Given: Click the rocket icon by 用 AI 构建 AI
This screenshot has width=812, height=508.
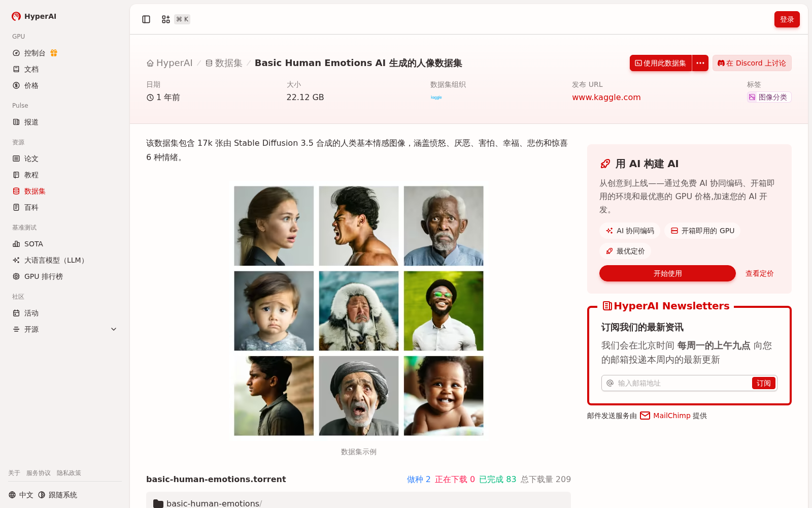Looking at the screenshot, I should coord(605,164).
